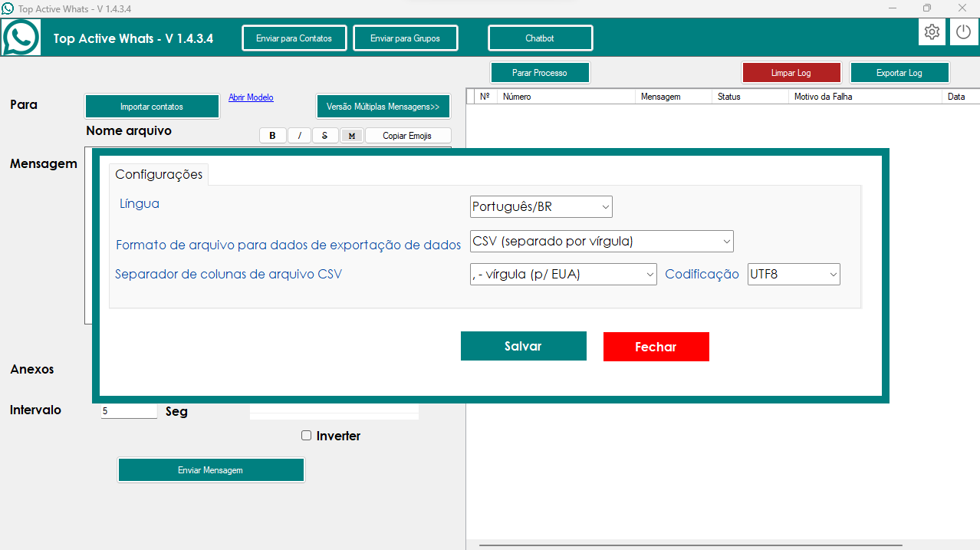Click Importar contatos button
This screenshot has height=550, width=980.
point(152,107)
